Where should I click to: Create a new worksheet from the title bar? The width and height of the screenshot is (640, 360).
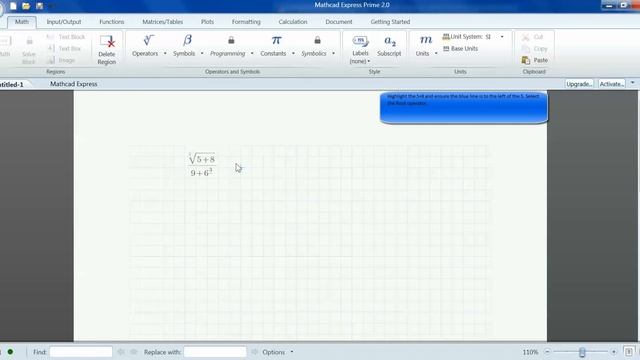click(13, 6)
